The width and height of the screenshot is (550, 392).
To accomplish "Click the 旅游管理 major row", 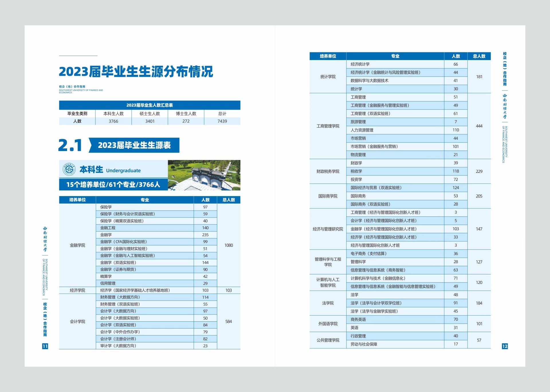I will pyautogui.click(x=407, y=122).
